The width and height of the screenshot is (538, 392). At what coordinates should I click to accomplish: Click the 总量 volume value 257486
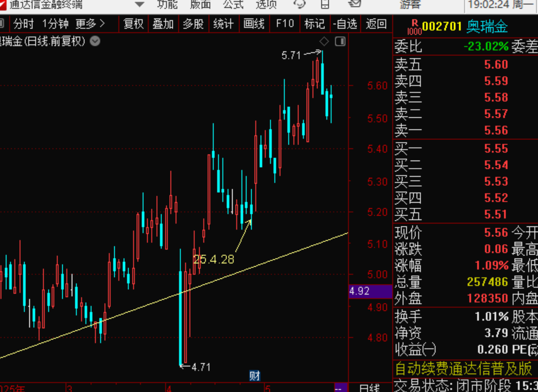tap(487, 282)
